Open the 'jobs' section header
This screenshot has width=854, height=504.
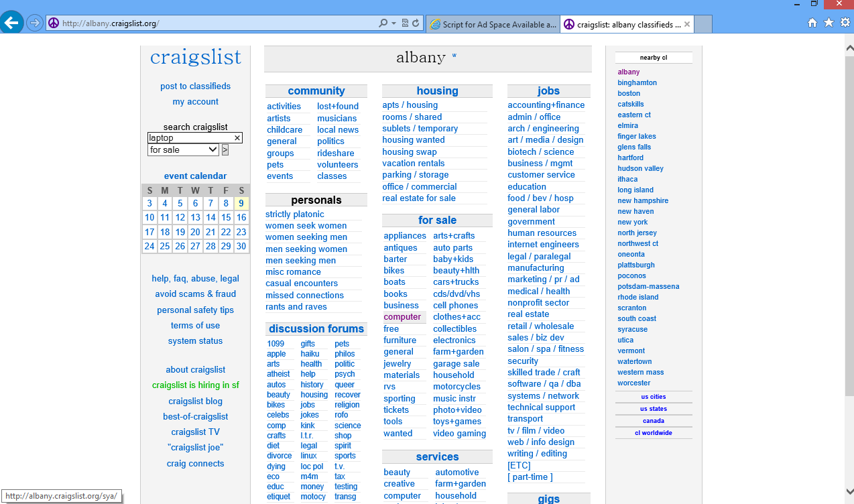pyautogui.click(x=548, y=91)
